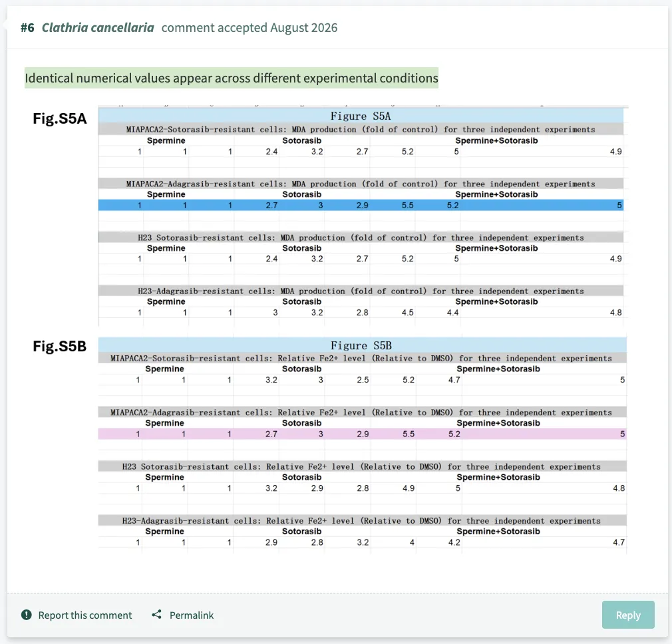672x644 pixels.
Task: Open the Permalink link
Action: pyautogui.click(x=191, y=615)
